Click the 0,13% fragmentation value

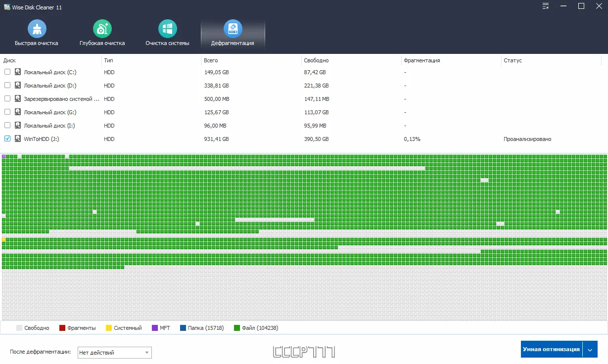pos(412,139)
